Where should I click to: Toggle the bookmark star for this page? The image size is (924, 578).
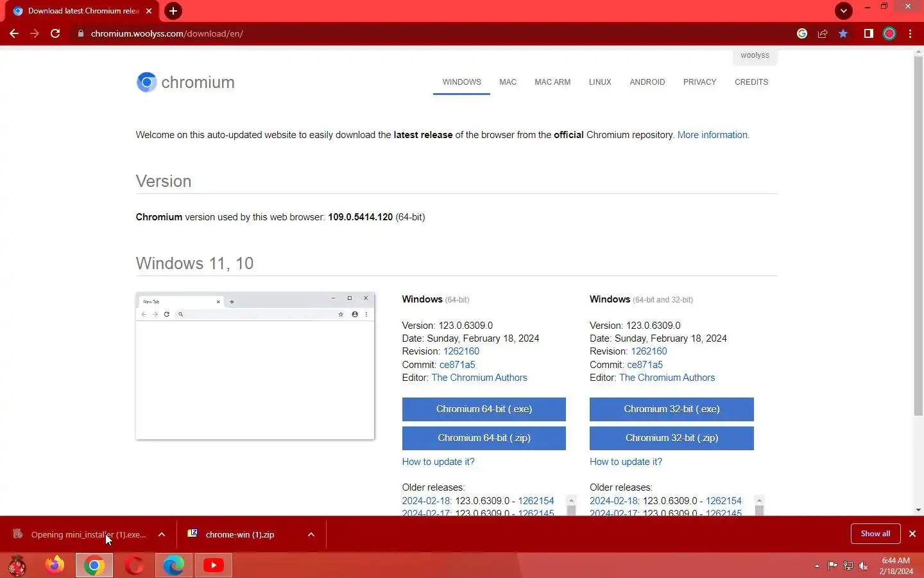843,33
